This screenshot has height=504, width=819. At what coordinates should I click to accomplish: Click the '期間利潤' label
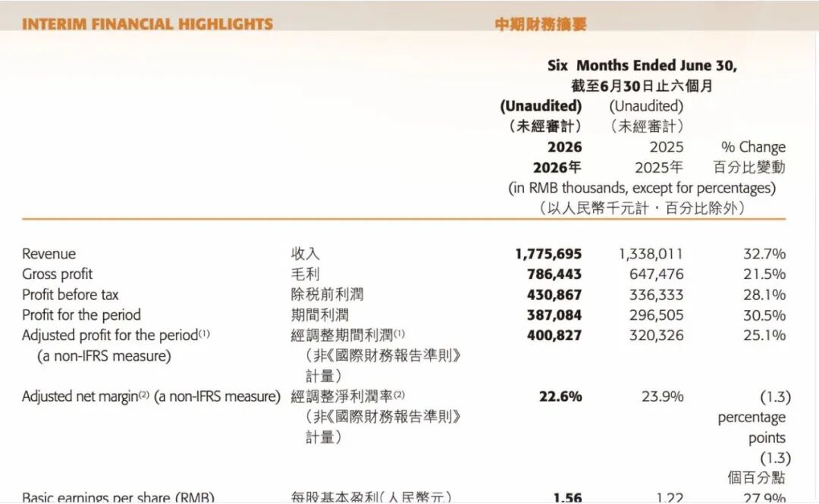coord(320,315)
